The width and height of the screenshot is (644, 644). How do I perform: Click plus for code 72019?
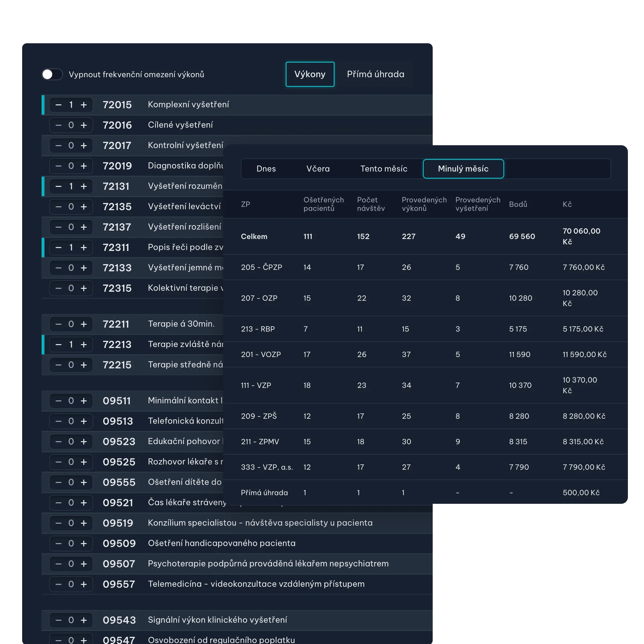point(84,166)
